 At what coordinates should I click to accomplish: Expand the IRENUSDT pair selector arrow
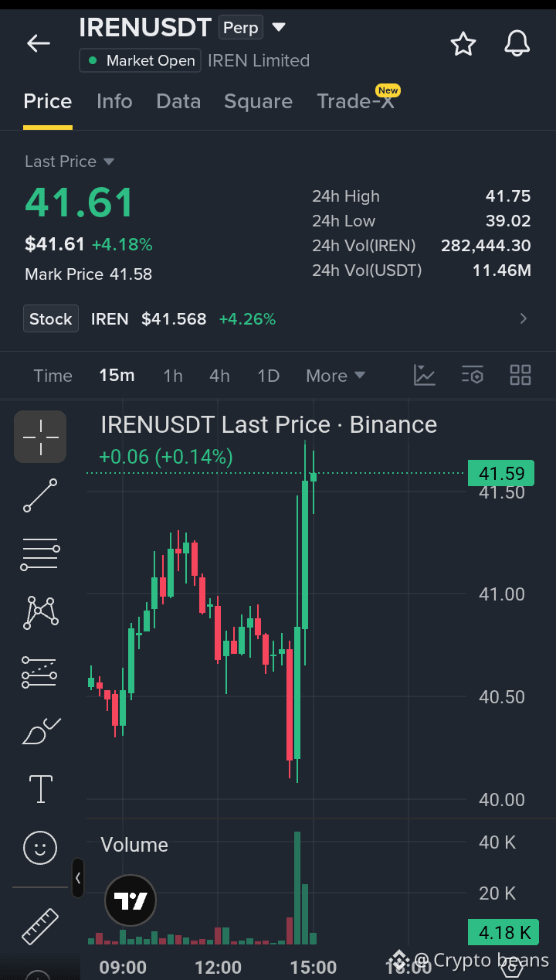click(279, 28)
